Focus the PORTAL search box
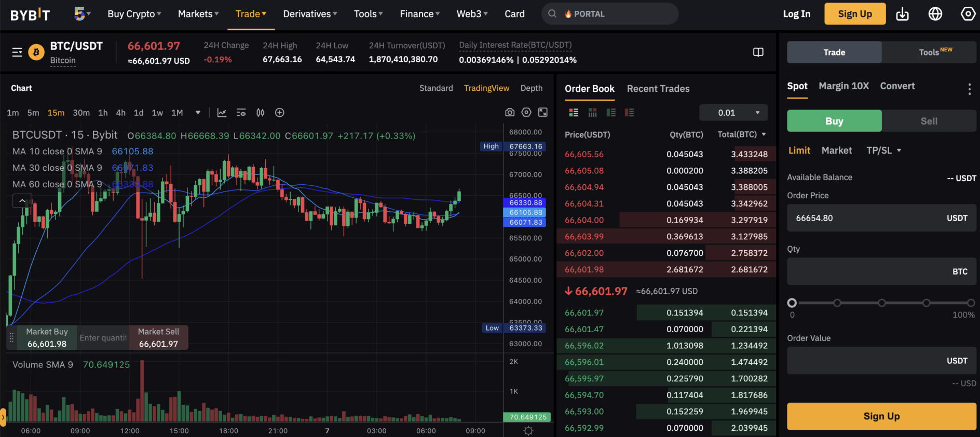 click(x=610, y=14)
